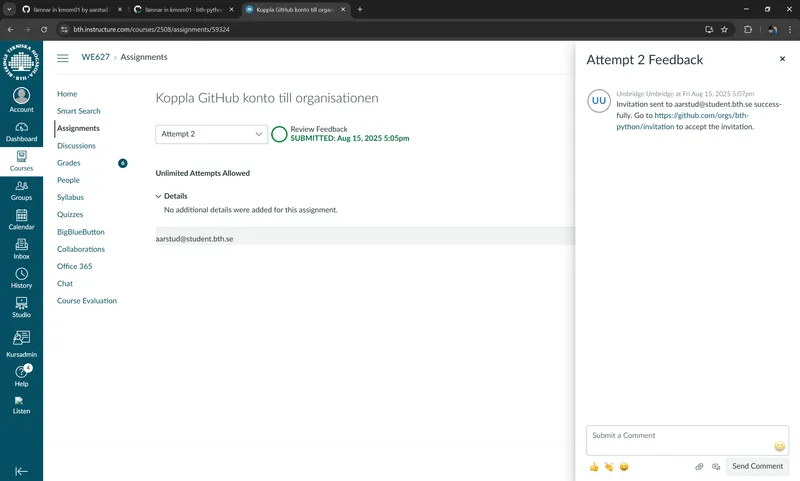Click the WE627 breadcrumb link

95,58
